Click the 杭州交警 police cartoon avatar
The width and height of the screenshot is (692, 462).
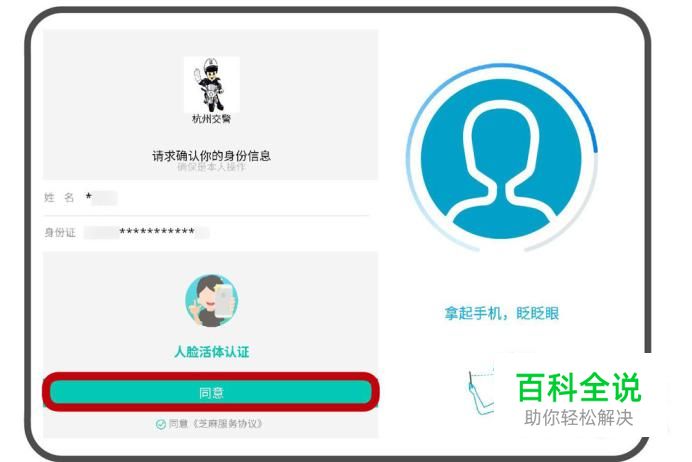[212, 84]
